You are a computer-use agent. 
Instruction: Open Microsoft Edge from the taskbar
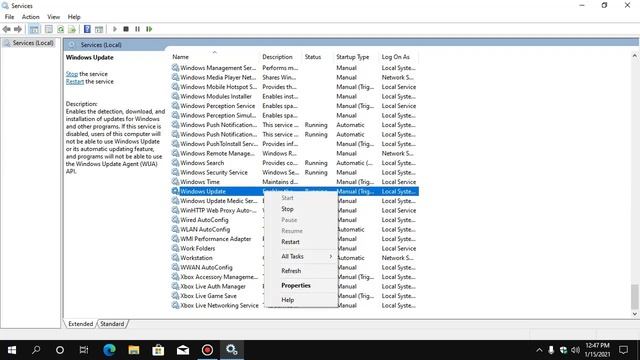tap(109, 350)
